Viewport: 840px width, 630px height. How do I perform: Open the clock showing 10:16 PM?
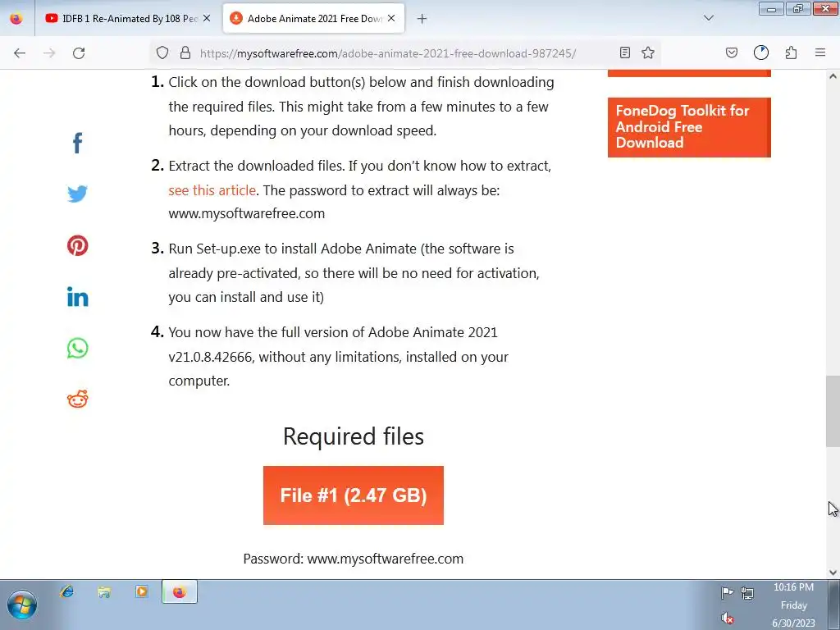(x=793, y=605)
